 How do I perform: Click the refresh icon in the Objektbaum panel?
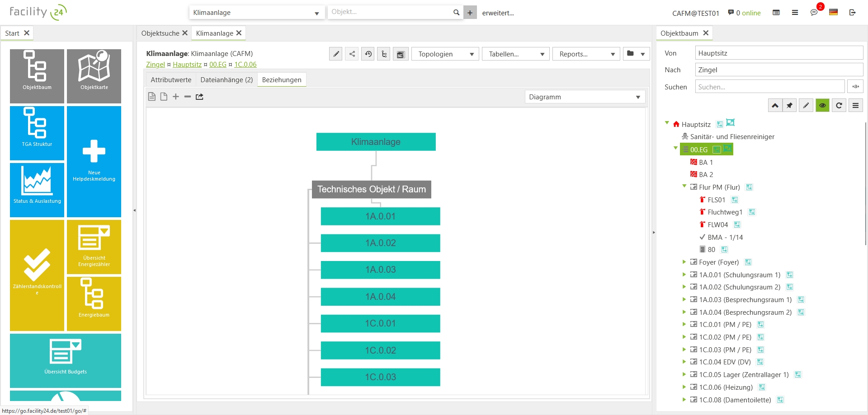[x=839, y=105]
